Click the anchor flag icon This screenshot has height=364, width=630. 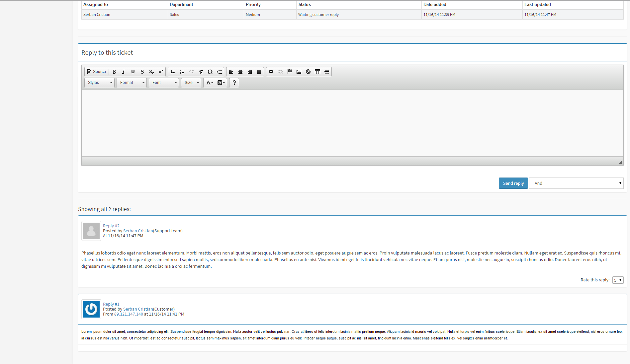(290, 72)
